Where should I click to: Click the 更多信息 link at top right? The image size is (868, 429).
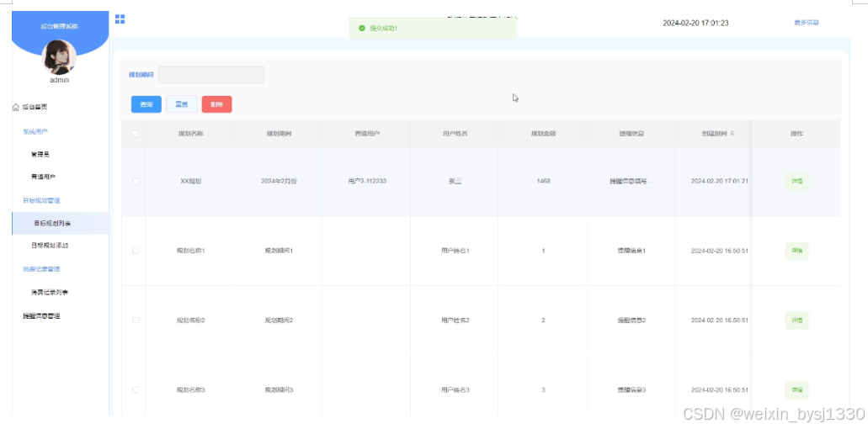(806, 23)
